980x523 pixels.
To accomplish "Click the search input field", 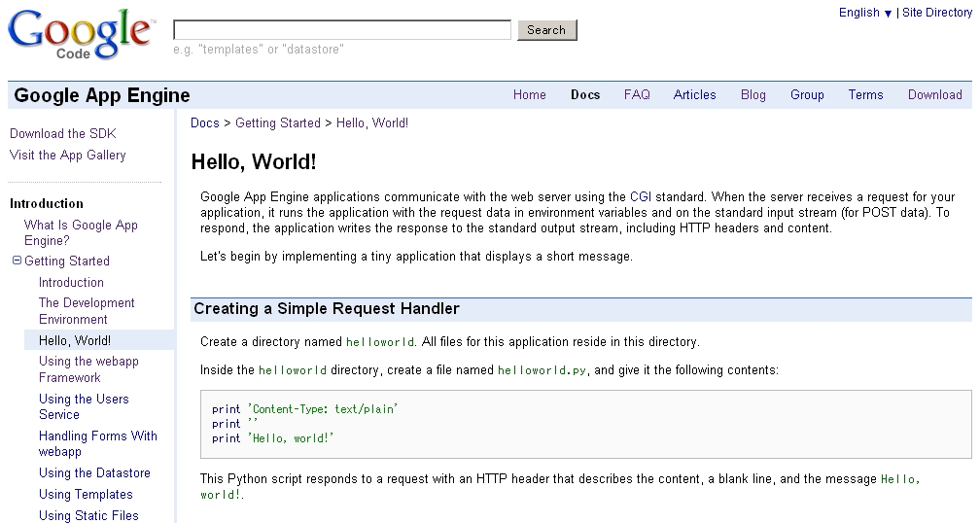I will coord(342,29).
